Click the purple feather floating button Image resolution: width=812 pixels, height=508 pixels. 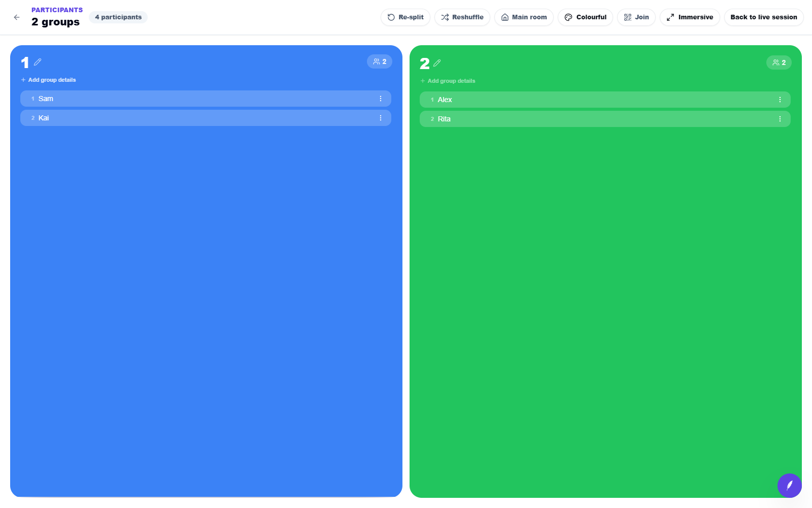click(x=790, y=486)
